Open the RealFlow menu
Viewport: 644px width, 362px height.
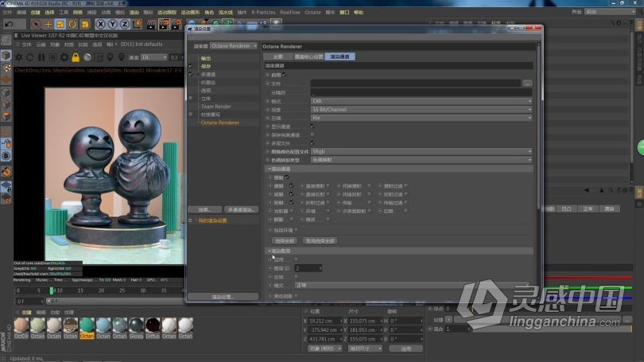point(290,12)
